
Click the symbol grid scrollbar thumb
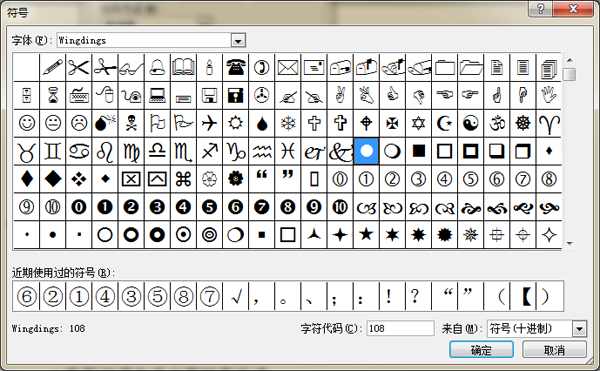coord(570,74)
